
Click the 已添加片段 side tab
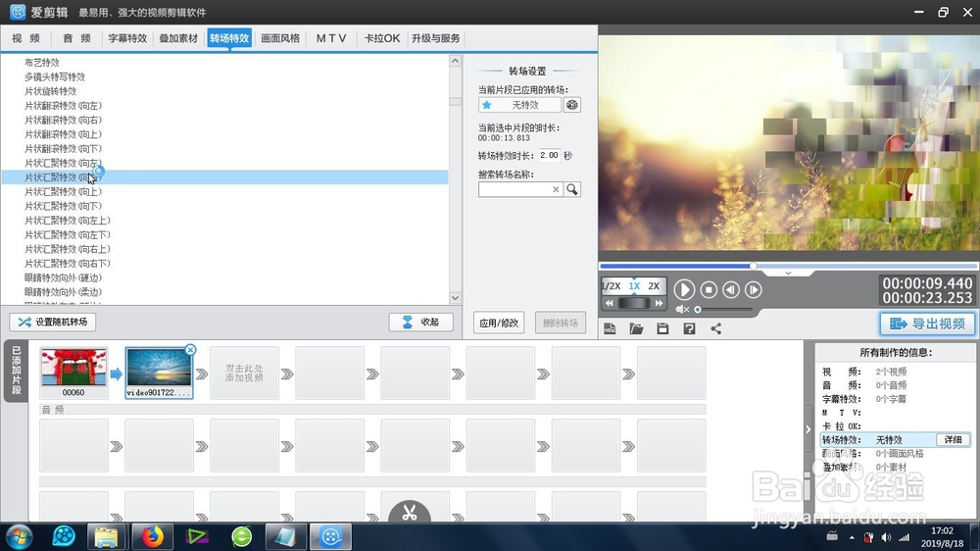click(x=17, y=371)
